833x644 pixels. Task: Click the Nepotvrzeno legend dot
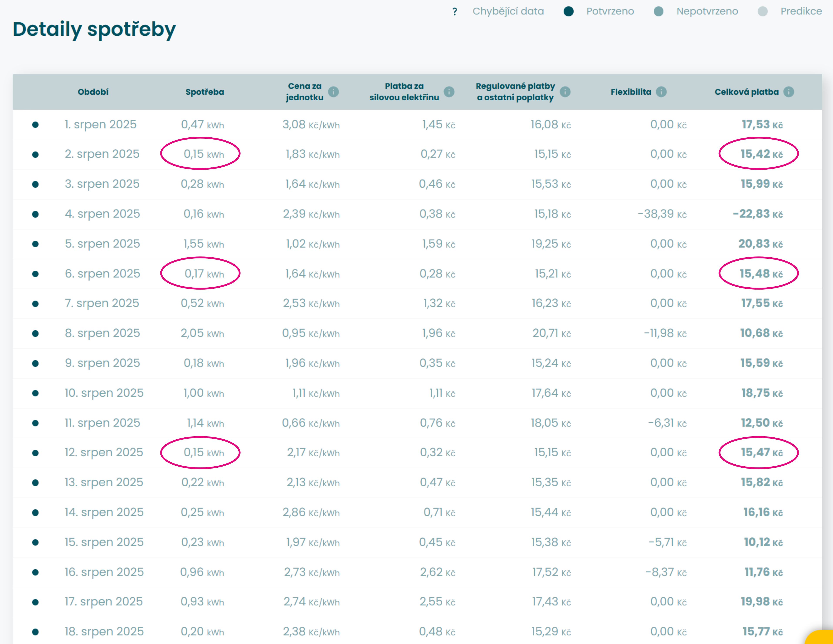(658, 12)
